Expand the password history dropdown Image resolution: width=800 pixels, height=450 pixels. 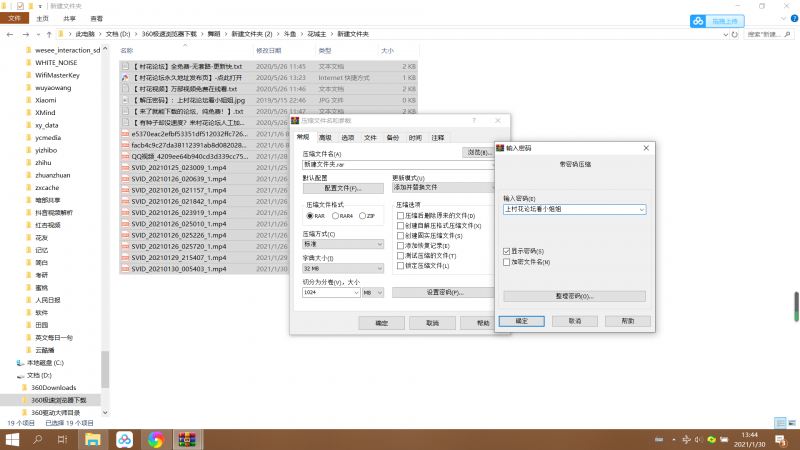pyautogui.click(x=641, y=209)
